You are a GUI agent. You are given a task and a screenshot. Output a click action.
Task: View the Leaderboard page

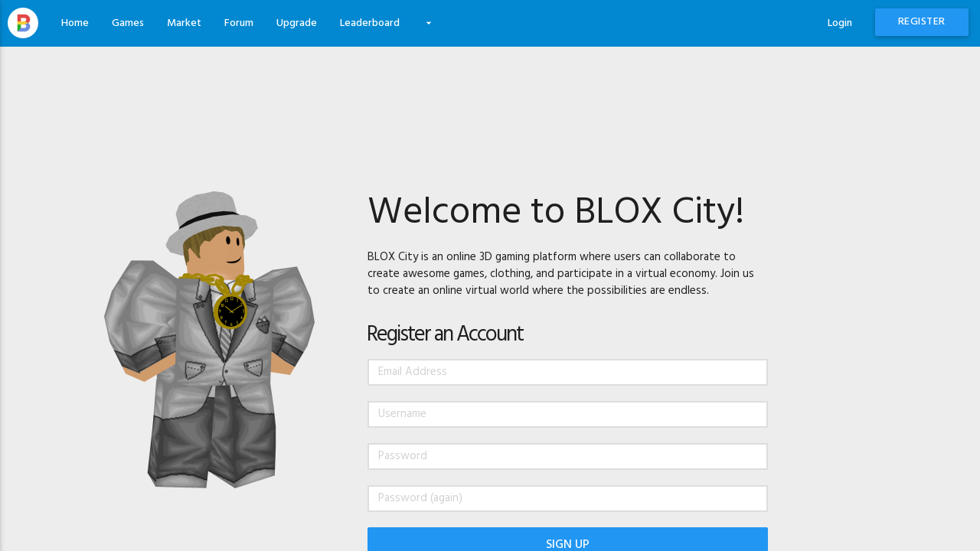tap(370, 23)
